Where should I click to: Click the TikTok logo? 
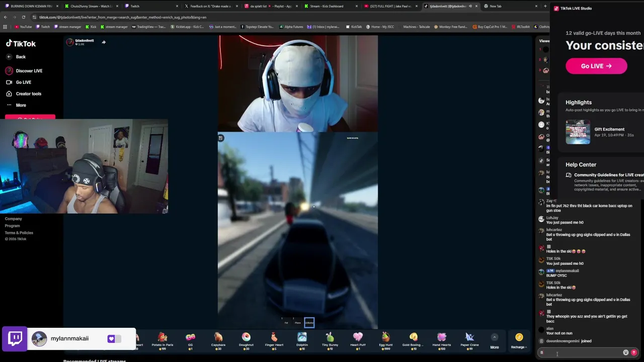tap(21, 44)
